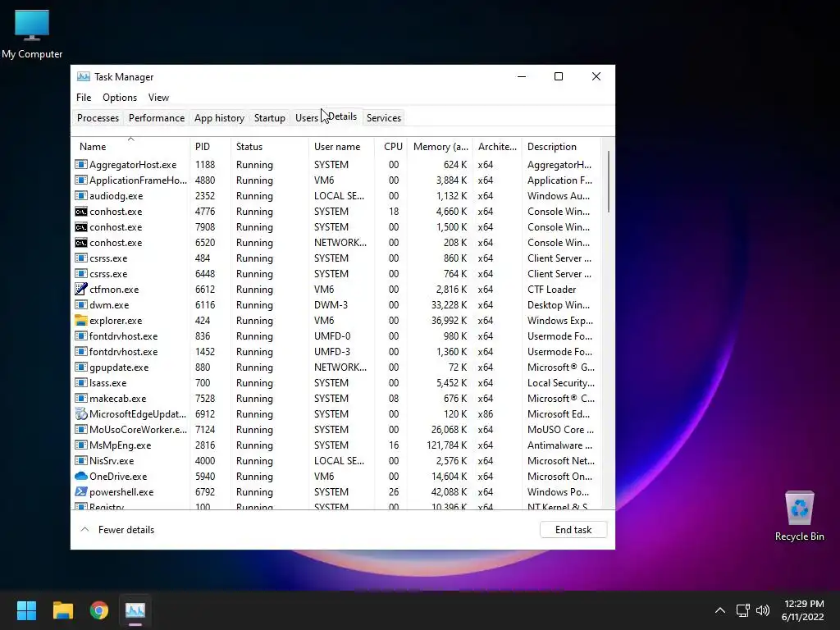Select fontdrvhost.exe row with PID 1452
The width and height of the screenshot is (840, 630).
coord(336,352)
